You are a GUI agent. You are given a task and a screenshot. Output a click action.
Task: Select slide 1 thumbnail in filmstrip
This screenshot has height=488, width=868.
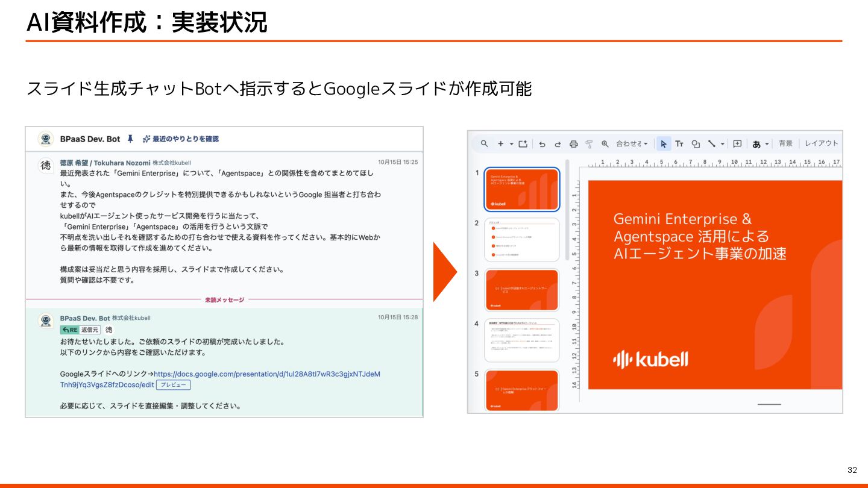(522, 189)
